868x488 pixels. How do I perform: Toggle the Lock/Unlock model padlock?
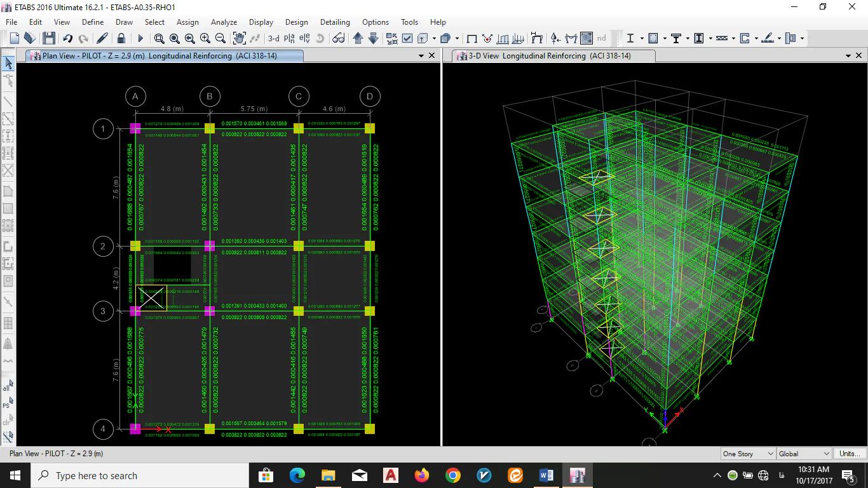pyautogui.click(x=121, y=39)
